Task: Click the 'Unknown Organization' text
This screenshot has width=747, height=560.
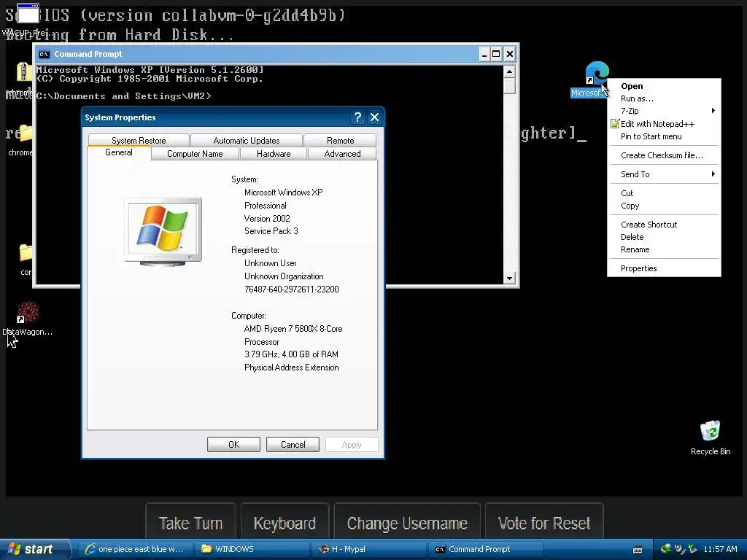Action: click(284, 276)
